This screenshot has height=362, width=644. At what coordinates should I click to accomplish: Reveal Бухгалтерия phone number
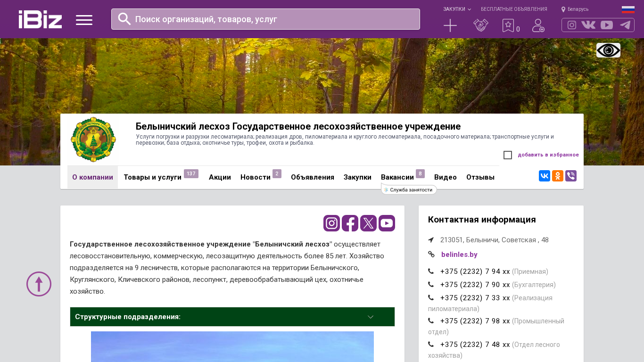point(475,285)
